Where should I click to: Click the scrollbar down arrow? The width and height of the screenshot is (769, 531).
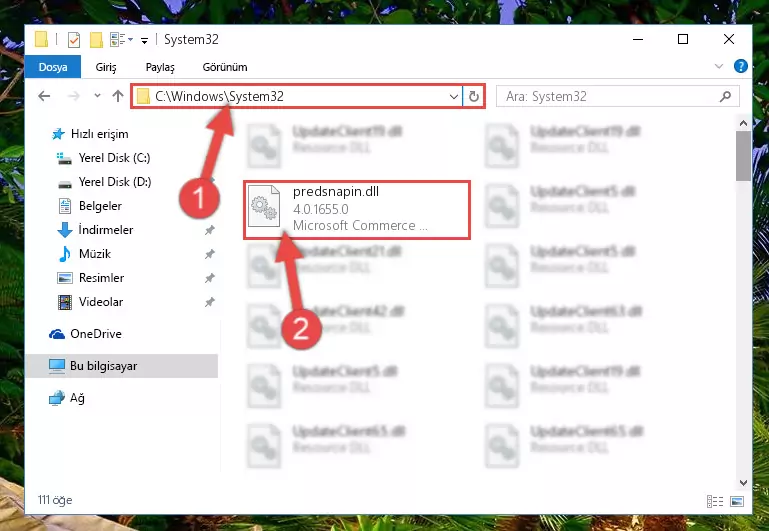coord(743,483)
